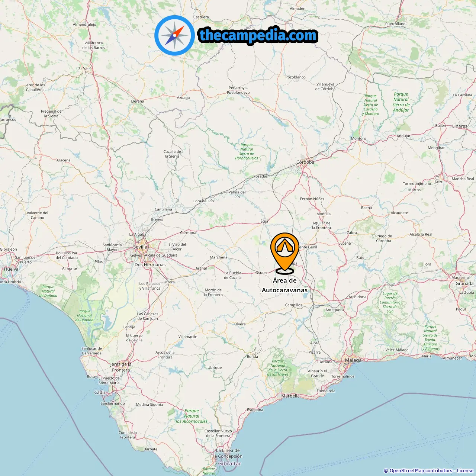Open the thecampedia.com logo text
Viewport: 476px width, 476px height.
(x=258, y=36)
